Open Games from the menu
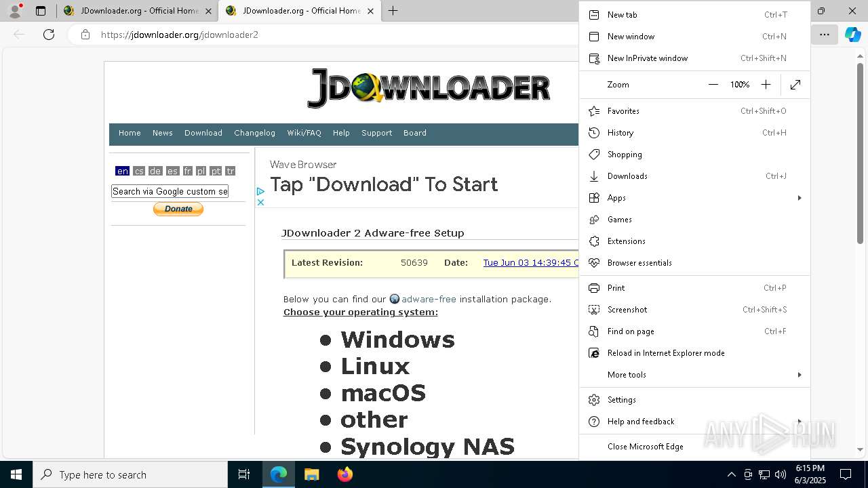 tap(694, 220)
